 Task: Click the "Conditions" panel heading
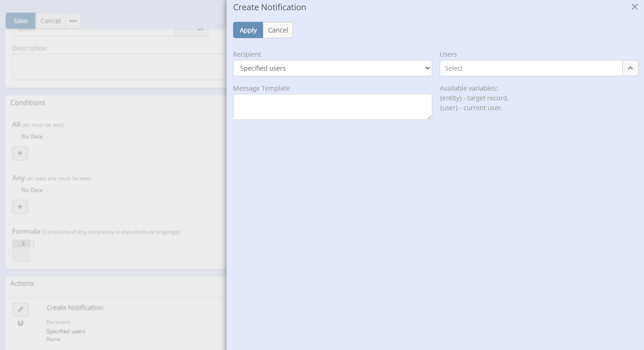pos(28,103)
